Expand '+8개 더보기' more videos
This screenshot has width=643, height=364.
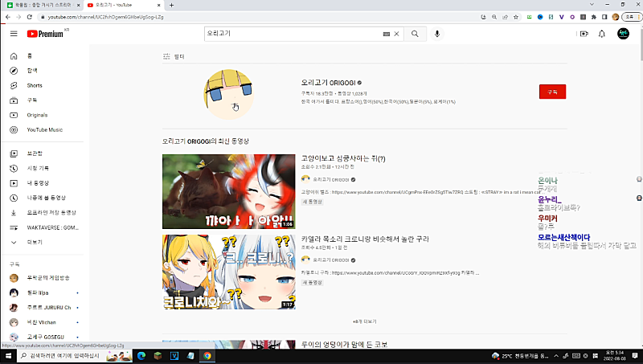(365, 321)
